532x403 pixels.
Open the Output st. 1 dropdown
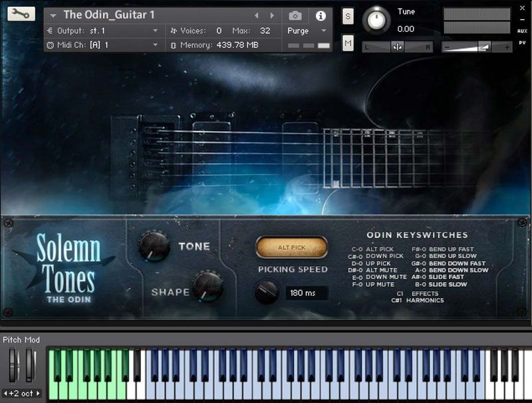pos(100,30)
